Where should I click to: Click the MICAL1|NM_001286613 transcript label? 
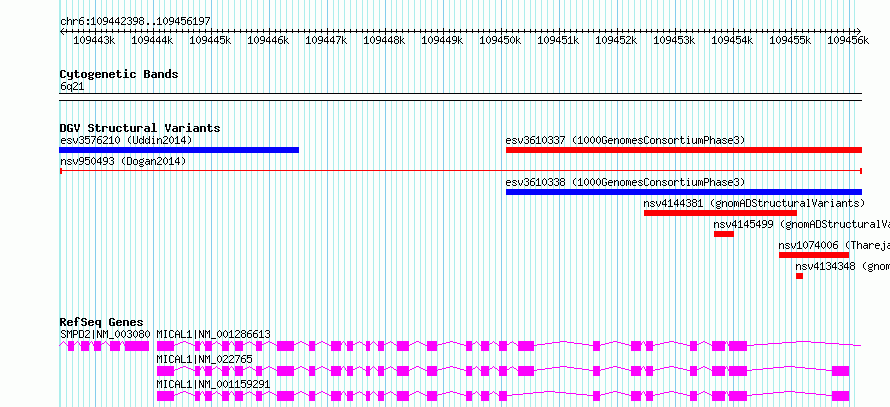click(x=213, y=334)
